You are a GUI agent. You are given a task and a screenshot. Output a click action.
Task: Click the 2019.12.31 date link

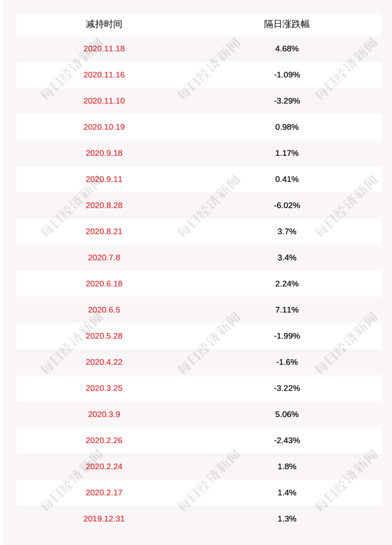104,519
